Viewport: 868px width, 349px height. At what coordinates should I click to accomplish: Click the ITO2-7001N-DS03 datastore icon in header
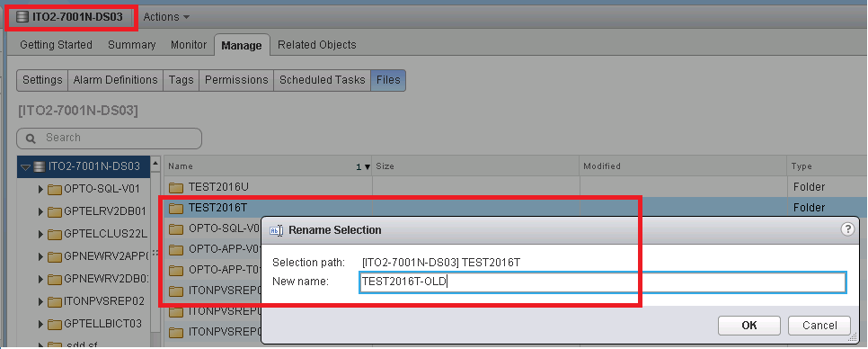pyautogui.click(x=22, y=16)
